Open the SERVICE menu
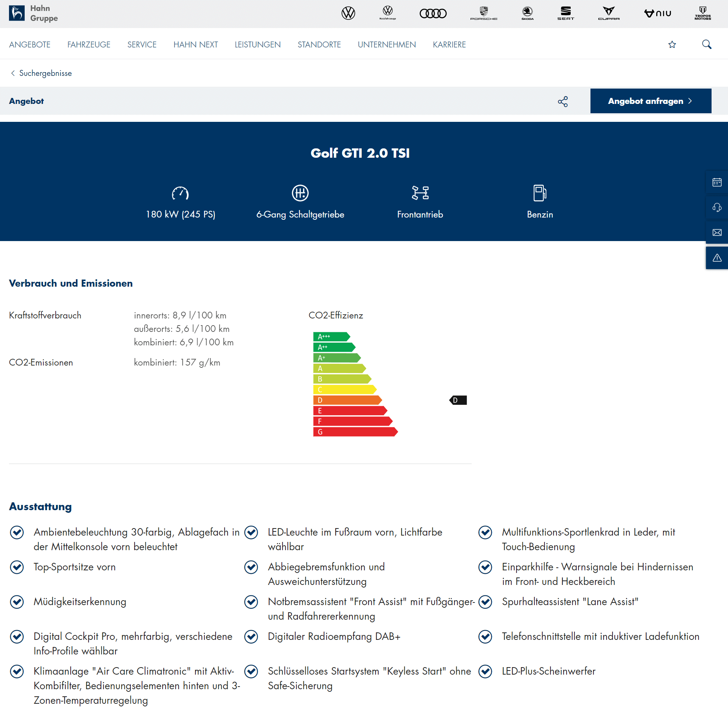The image size is (728, 709). tap(142, 44)
